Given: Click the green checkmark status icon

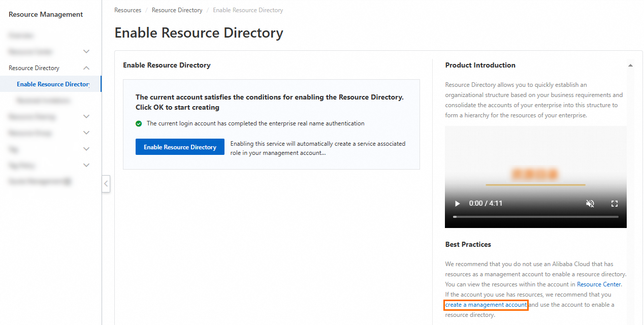Looking at the screenshot, I should click(x=139, y=123).
